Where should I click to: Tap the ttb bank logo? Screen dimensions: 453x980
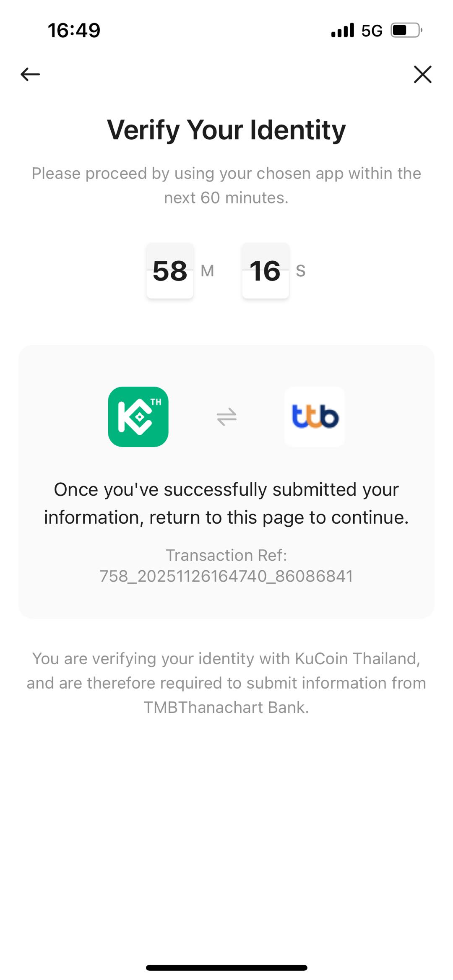pos(315,416)
